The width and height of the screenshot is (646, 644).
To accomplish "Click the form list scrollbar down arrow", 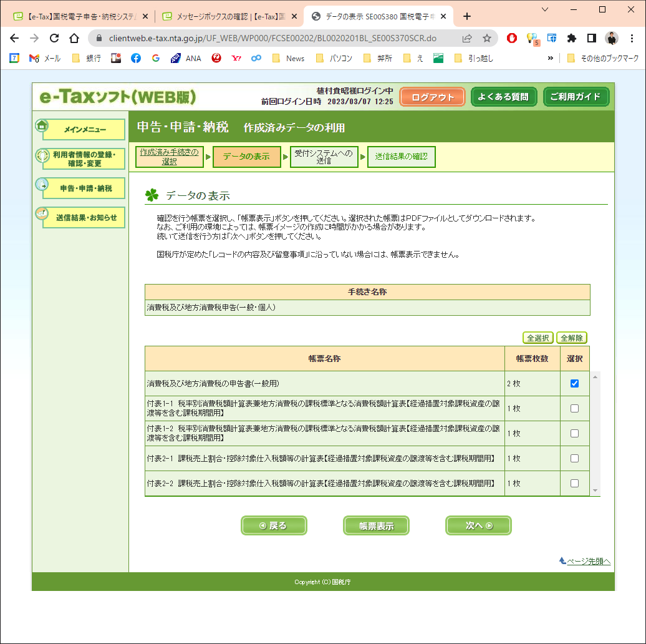I will click(x=595, y=490).
